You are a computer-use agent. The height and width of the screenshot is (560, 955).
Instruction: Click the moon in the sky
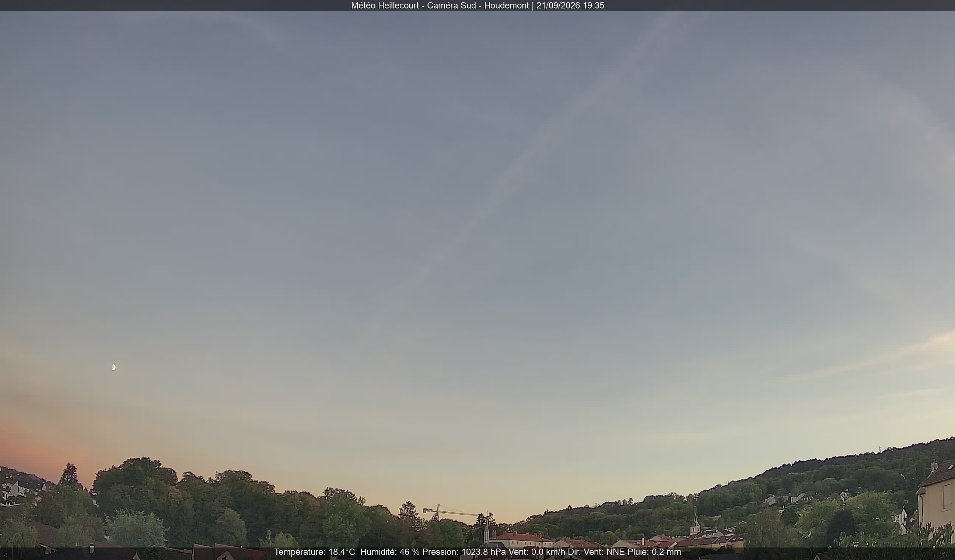[114, 367]
